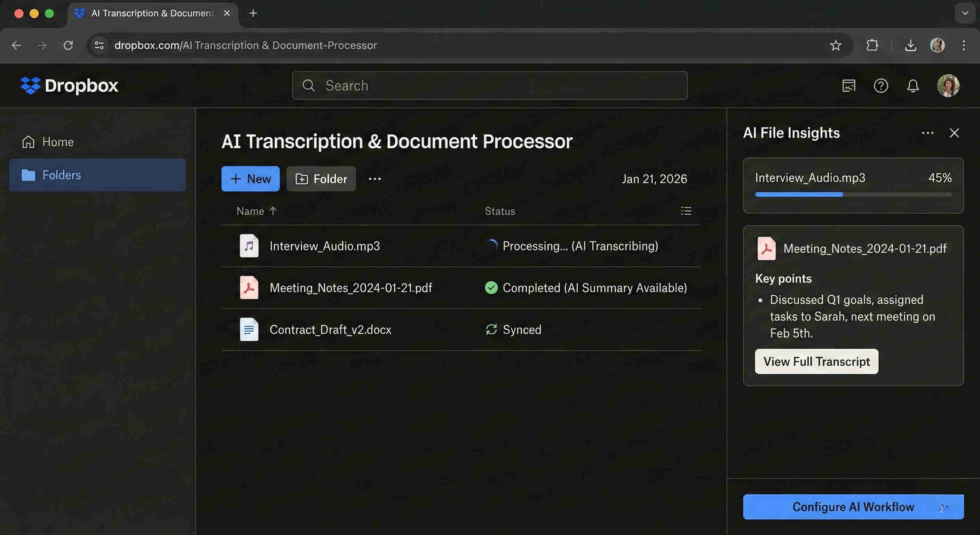
Task: Open Meeting_Notes_2024-01-21.pdf in the file list
Action: [x=350, y=288]
